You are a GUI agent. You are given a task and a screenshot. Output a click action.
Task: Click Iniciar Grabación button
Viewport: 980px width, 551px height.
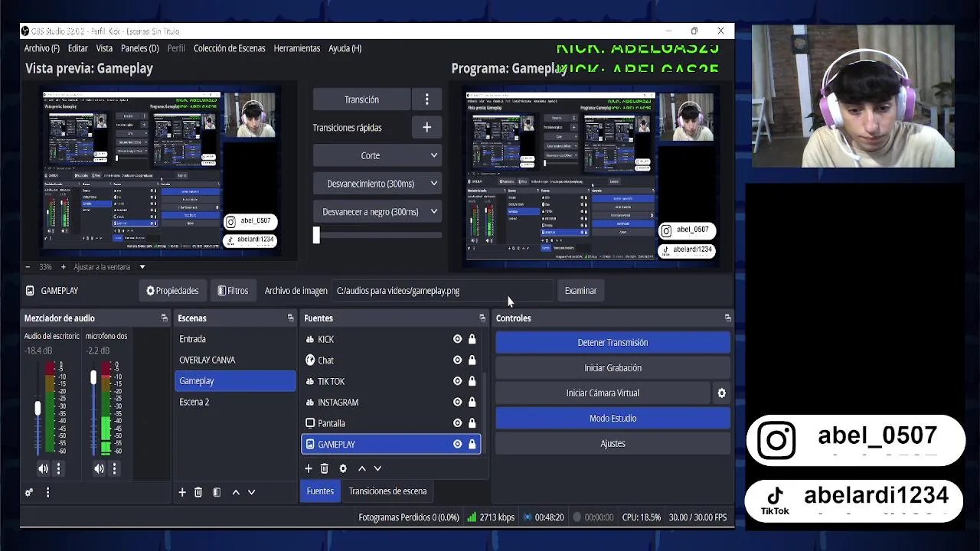[x=612, y=368]
